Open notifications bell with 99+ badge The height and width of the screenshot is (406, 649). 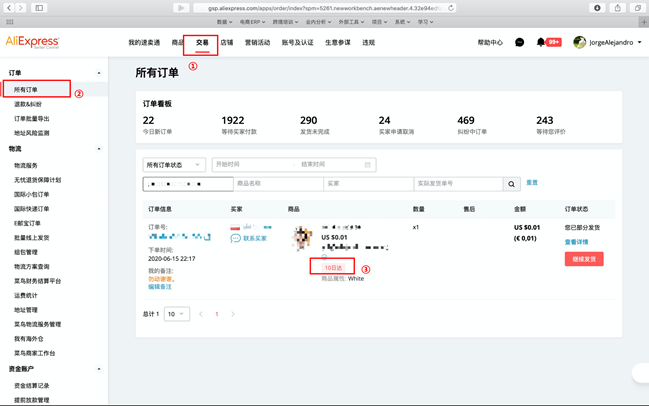[548, 42]
